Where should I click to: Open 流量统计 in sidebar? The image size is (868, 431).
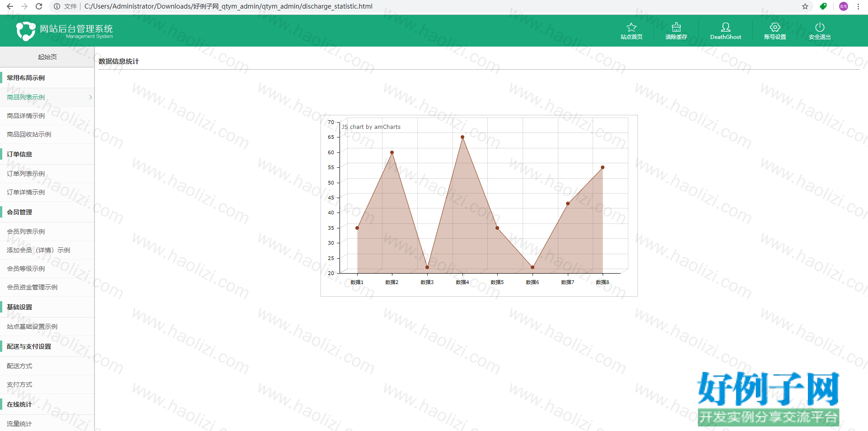(47, 423)
